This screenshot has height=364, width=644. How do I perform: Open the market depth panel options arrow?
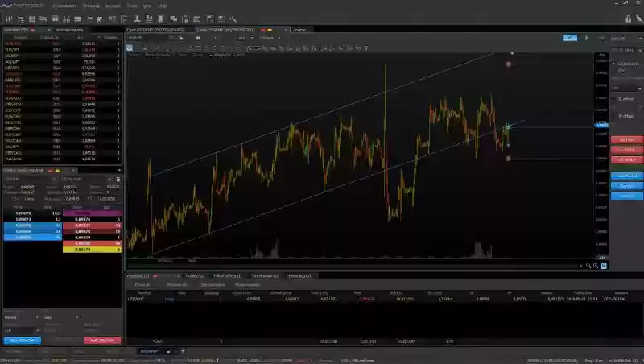[x=119, y=171]
